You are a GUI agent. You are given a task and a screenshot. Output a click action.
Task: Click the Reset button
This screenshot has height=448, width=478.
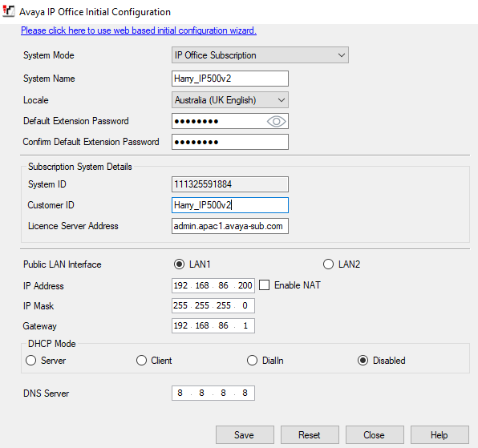310,435
